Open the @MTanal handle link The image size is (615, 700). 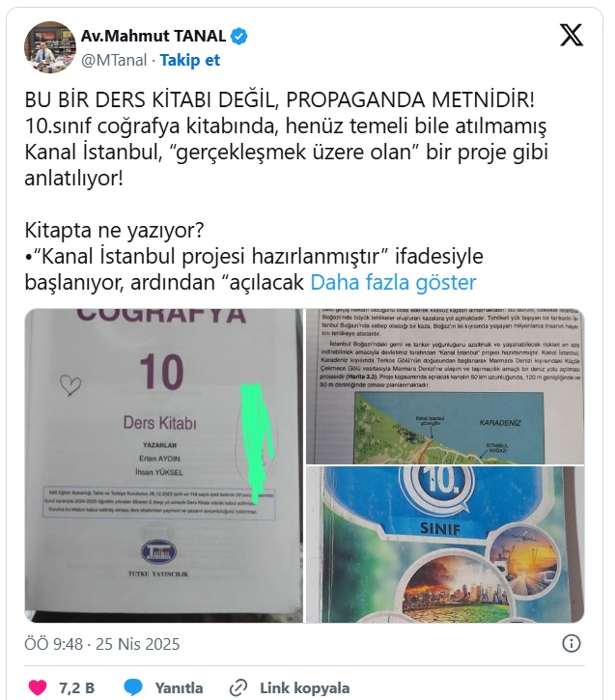tap(114, 60)
